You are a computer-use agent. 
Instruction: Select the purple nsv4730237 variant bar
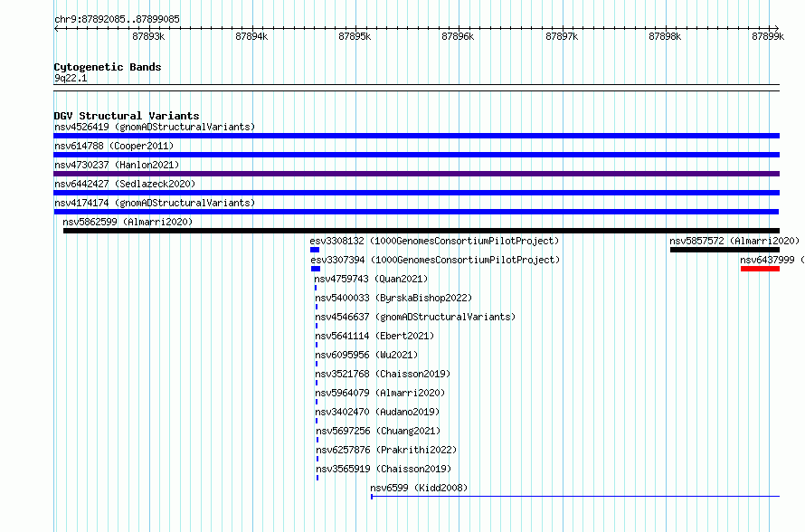pos(416,174)
